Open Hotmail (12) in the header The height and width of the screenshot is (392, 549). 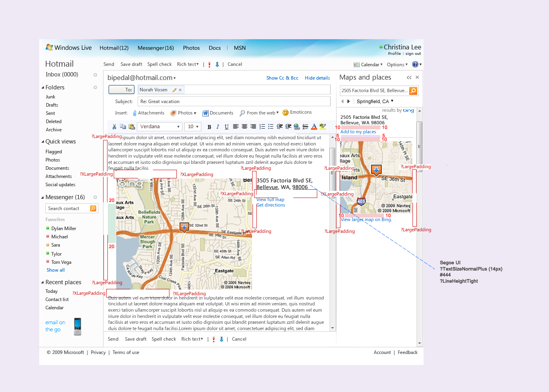pyautogui.click(x=114, y=48)
